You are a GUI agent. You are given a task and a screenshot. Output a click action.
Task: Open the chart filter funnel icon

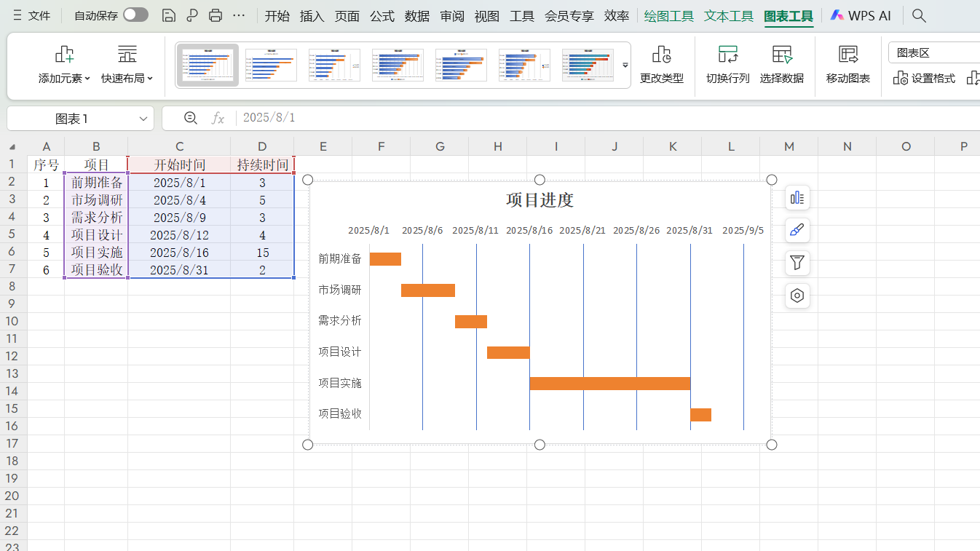797,263
